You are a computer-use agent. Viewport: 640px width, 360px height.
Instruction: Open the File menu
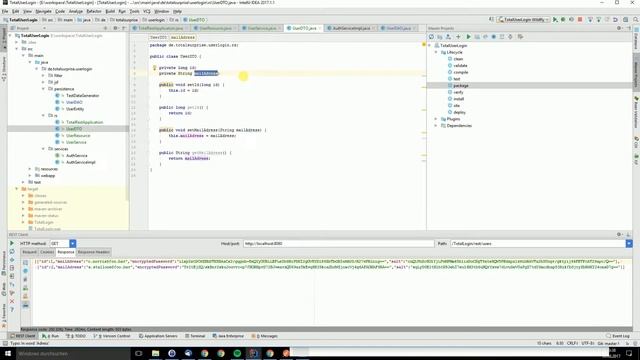coord(5,11)
